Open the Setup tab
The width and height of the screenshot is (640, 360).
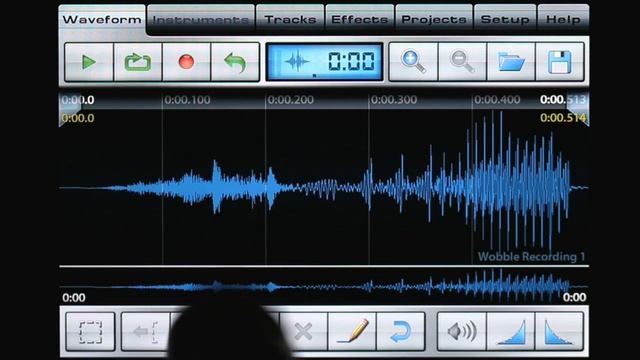(x=505, y=19)
